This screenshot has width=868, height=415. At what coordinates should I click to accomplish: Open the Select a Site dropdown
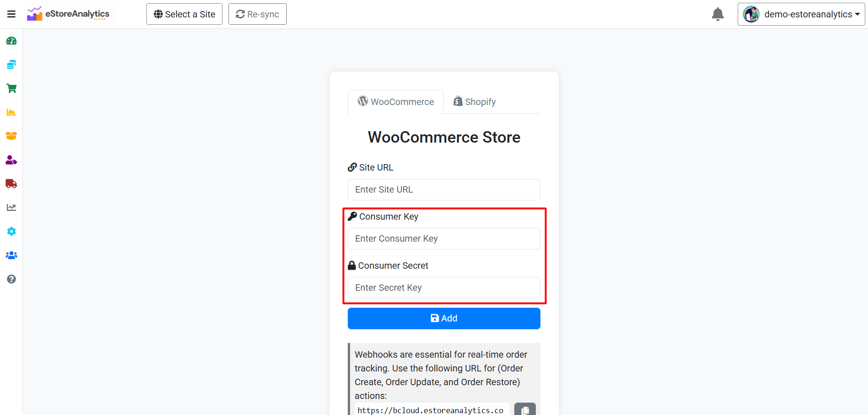tap(184, 14)
